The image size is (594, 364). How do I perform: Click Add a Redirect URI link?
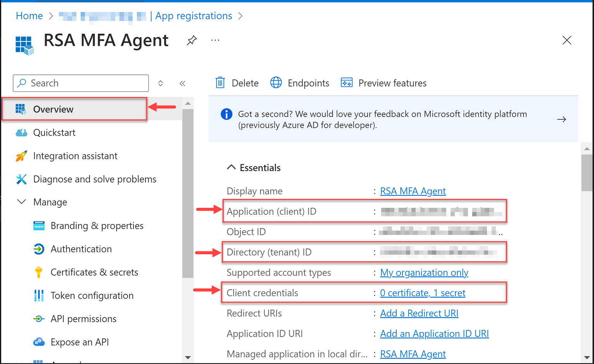[419, 313]
